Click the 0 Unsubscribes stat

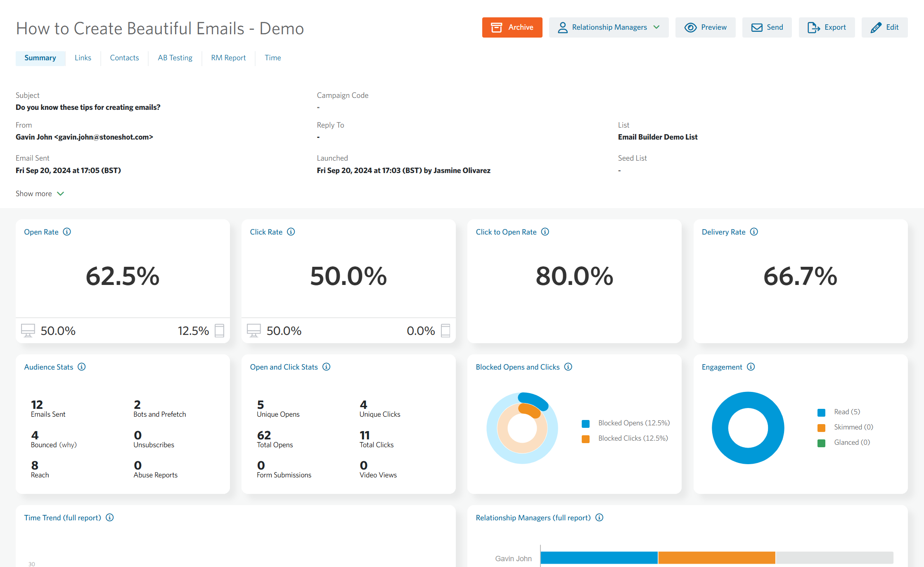tap(154, 439)
